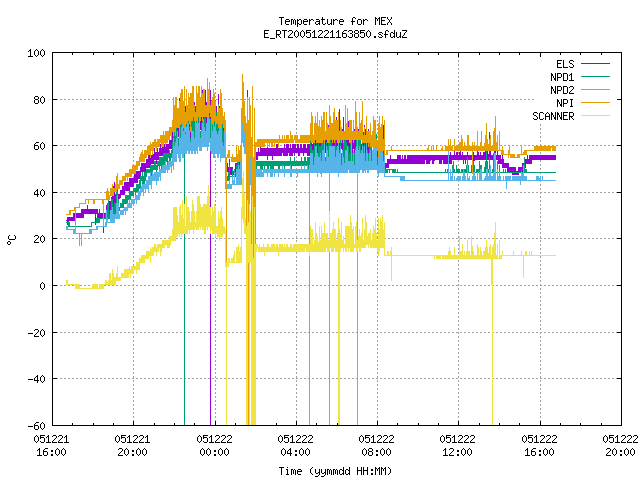Click the x-axis label 051222 04:00

point(296,446)
